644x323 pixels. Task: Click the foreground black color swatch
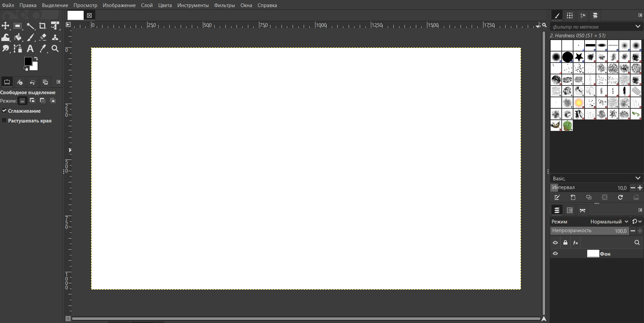[28, 61]
